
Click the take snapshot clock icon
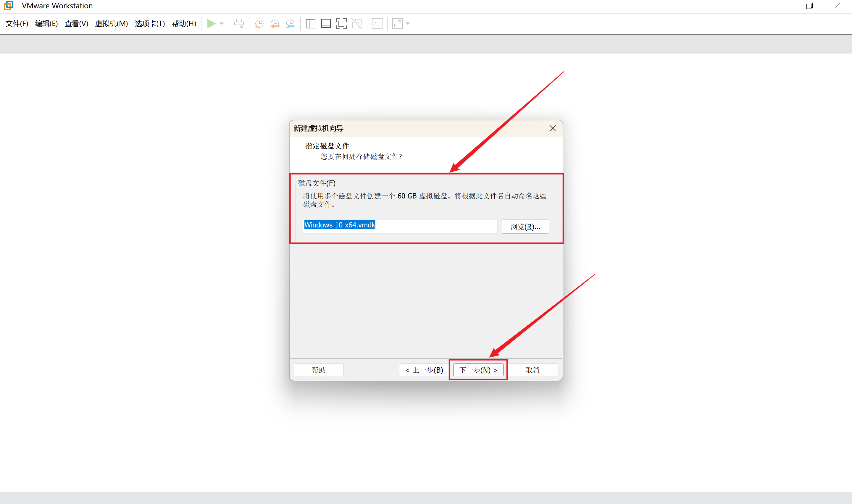[259, 23]
